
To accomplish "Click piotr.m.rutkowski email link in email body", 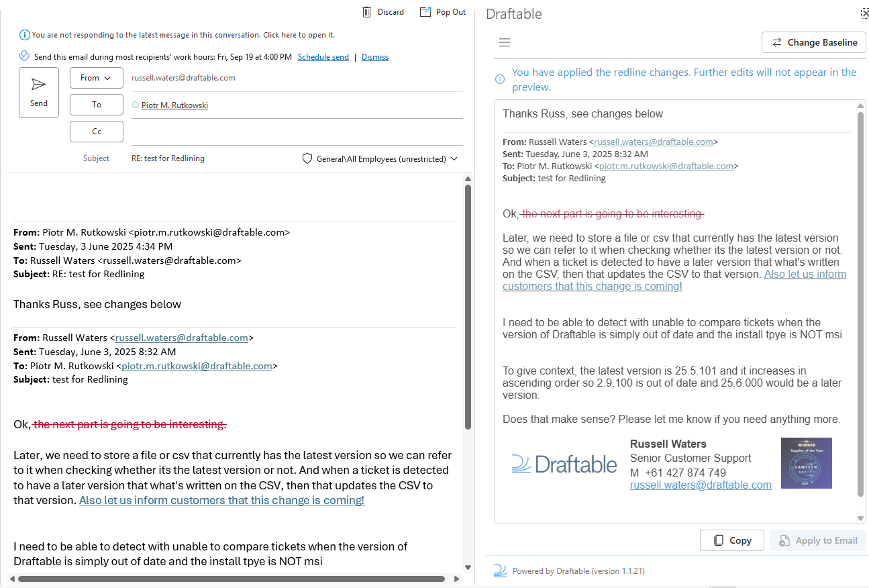I will [x=197, y=366].
